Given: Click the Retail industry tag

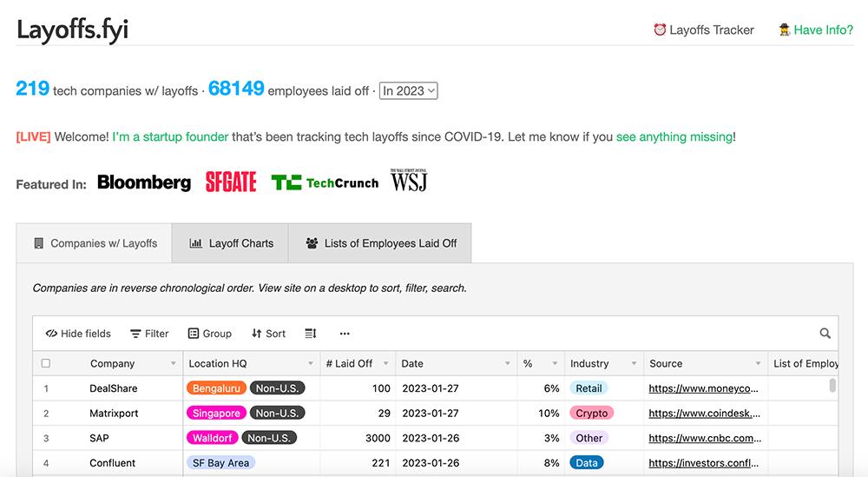Looking at the screenshot, I should coord(589,388).
